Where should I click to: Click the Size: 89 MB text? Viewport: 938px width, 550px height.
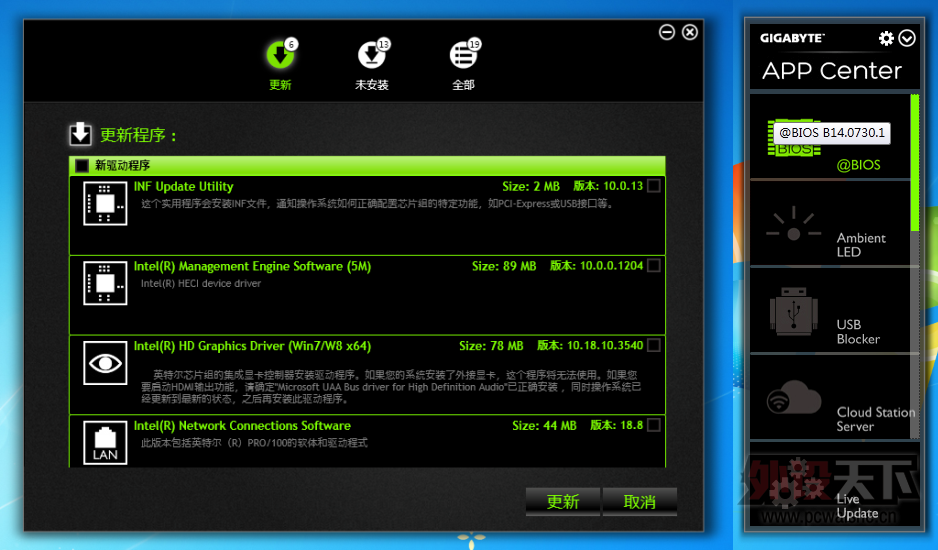pos(504,266)
